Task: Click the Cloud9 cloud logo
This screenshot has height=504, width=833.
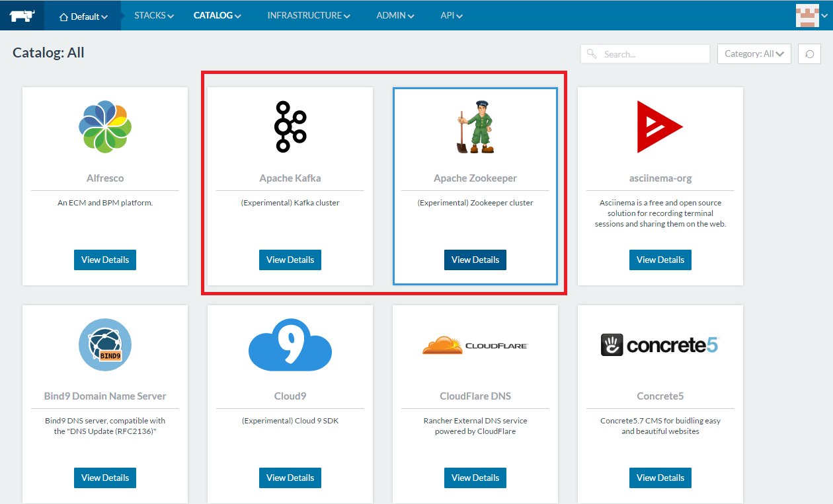Action: point(290,345)
